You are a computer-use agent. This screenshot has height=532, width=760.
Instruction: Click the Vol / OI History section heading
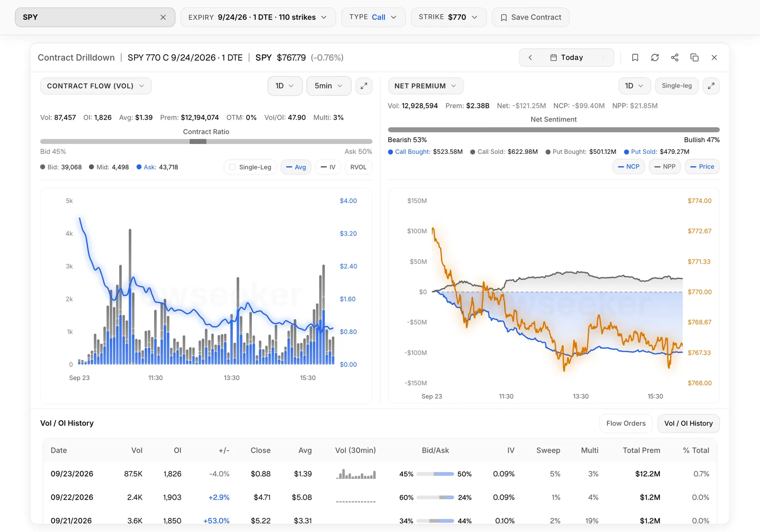click(67, 423)
